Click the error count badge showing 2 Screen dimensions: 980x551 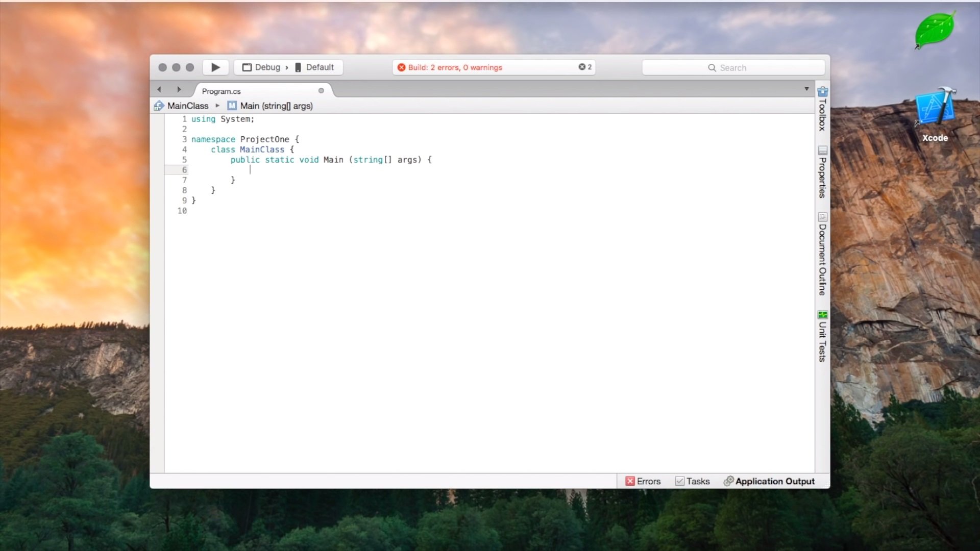pyautogui.click(x=585, y=67)
